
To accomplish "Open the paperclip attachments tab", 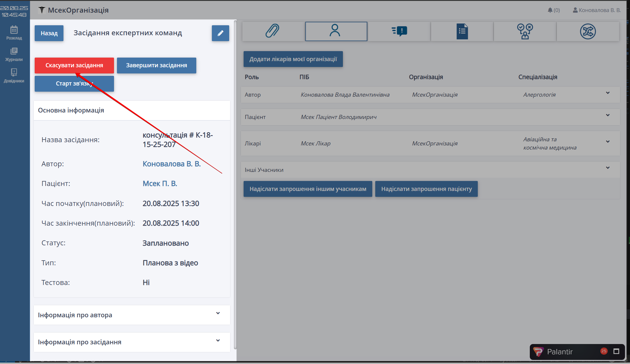I will (273, 31).
